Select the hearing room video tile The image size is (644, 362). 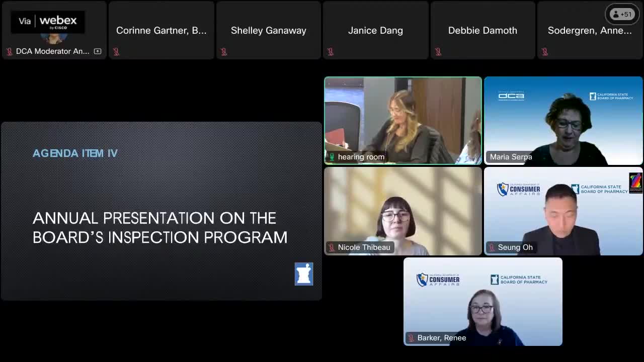tap(403, 121)
